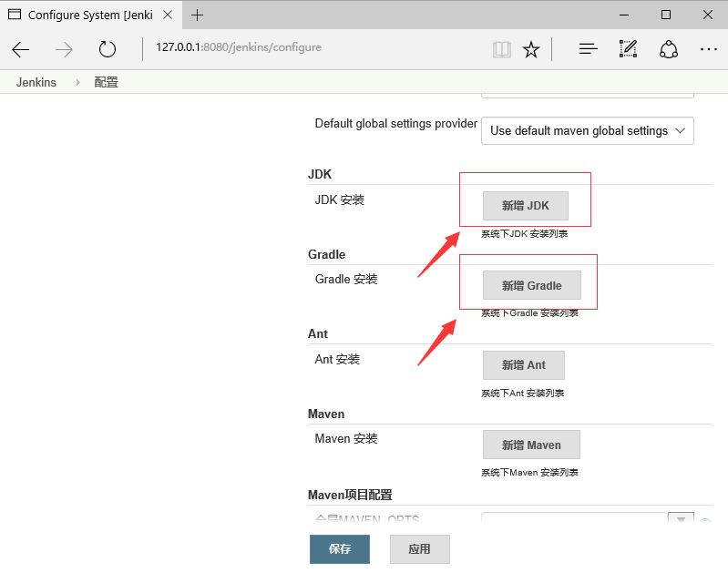Image resolution: width=728 pixels, height=573 pixels.
Task: Open reading view book icon
Action: coord(502,49)
